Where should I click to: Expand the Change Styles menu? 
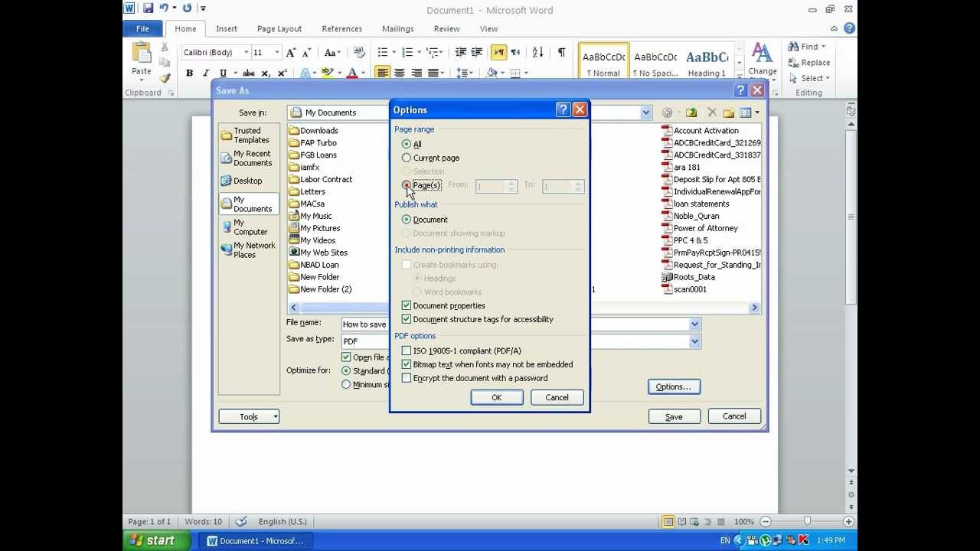(x=763, y=60)
